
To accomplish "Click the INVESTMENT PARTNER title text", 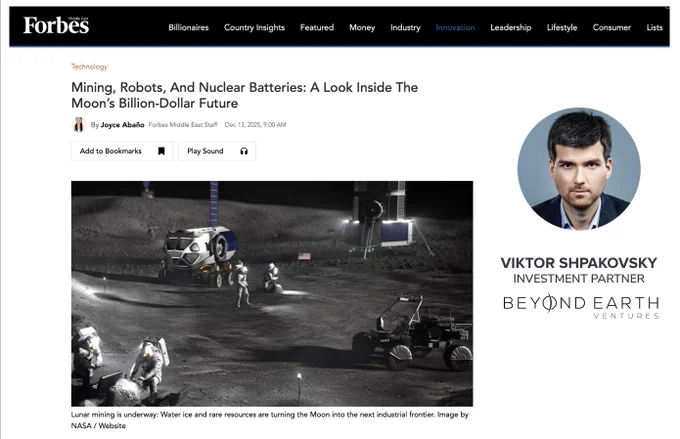I will [579, 278].
